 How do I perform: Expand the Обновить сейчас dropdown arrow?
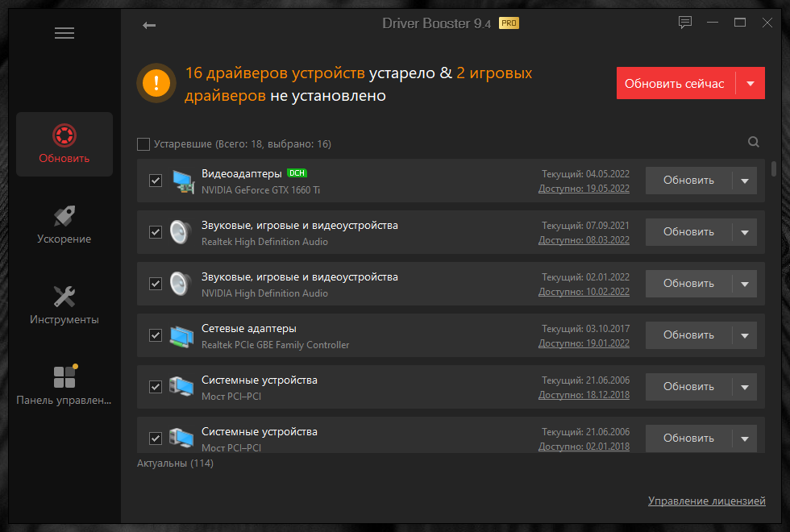(750, 83)
